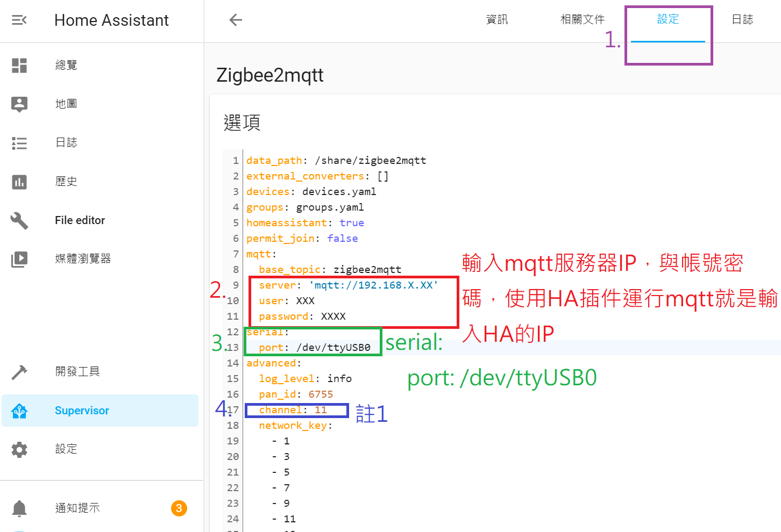
Task: Click the port: /dev/ttyUSB0 line
Action: pos(315,348)
